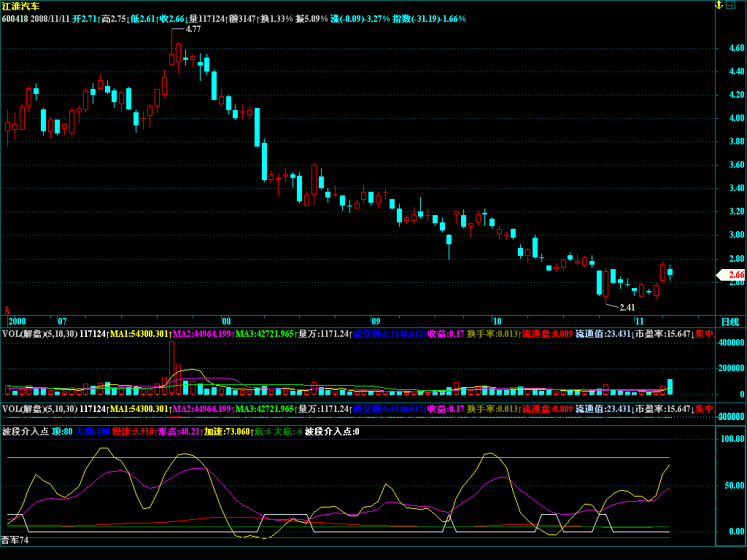
Task: Click 200000 on the volume axis
Action: point(731,368)
